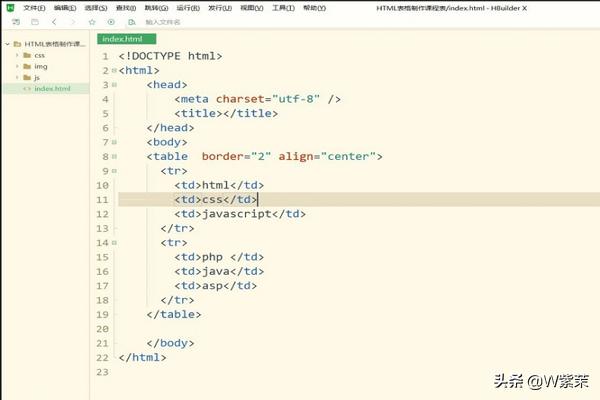Switch to the index.html editor tab

[x=119, y=38]
